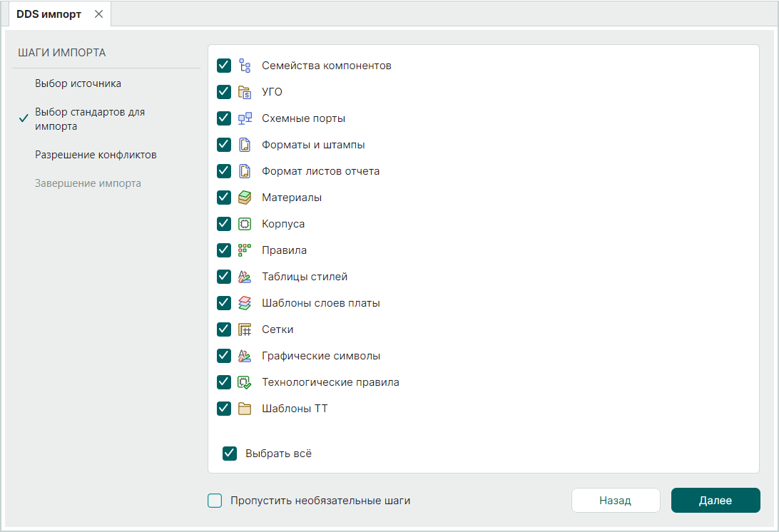Open the Разрешение конфликтов step

point(96,155)
